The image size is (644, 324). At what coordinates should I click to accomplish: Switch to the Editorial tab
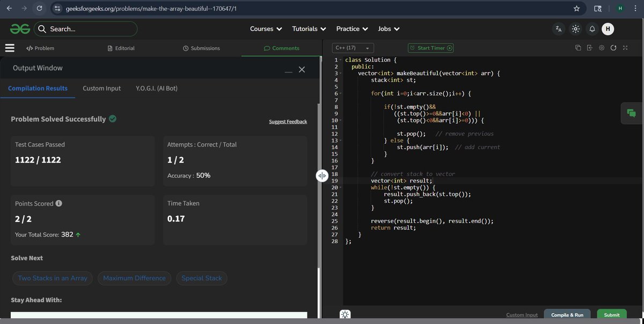[x=121, y=48]
